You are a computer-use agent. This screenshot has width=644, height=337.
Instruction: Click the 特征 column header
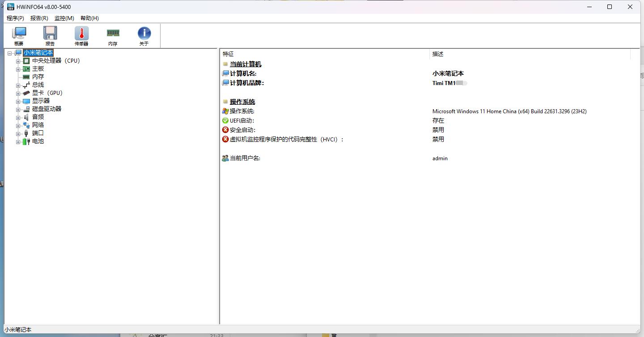[x=325, y=54]
